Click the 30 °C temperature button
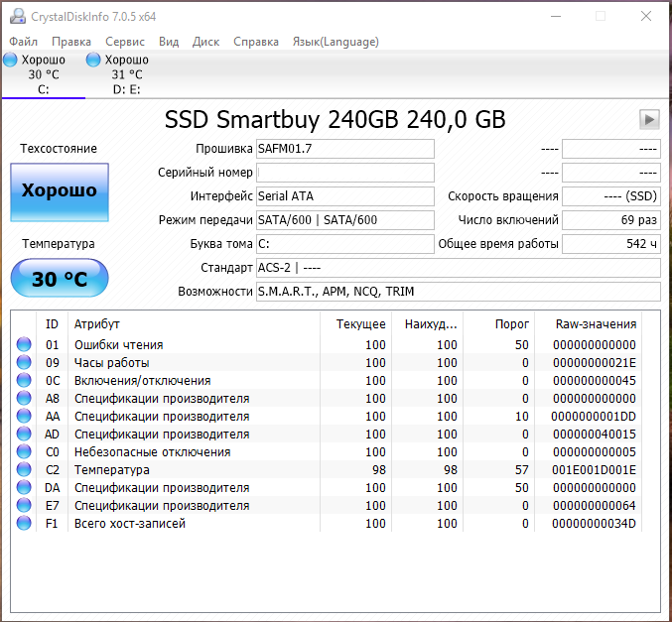The image size is (672, 622). click(x=60, y=279)
